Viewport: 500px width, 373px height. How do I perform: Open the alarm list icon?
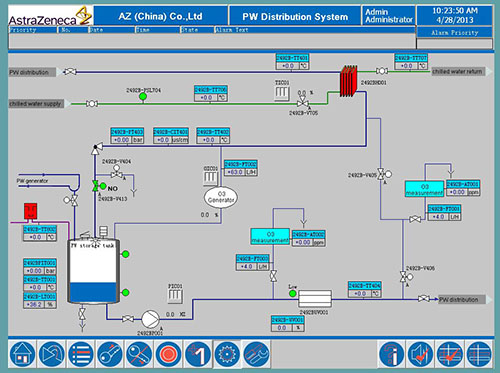pyautogui.click(x=81, y=354)
